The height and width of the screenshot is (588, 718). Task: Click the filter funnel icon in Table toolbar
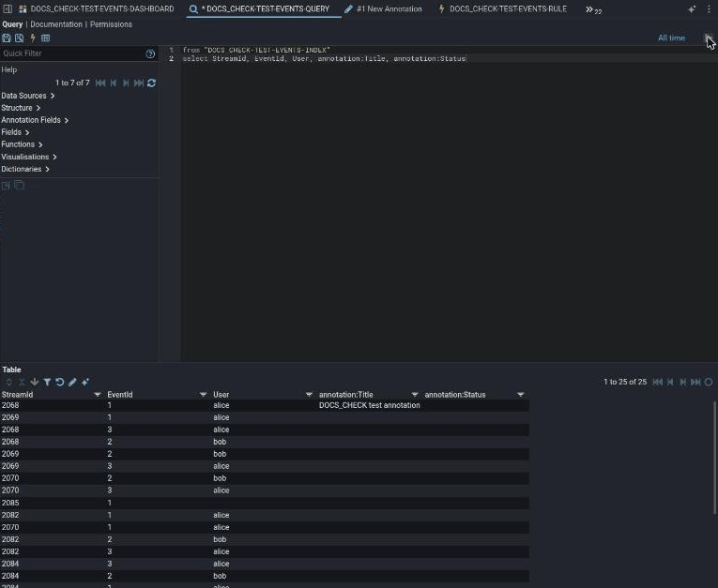coord(47,382)
